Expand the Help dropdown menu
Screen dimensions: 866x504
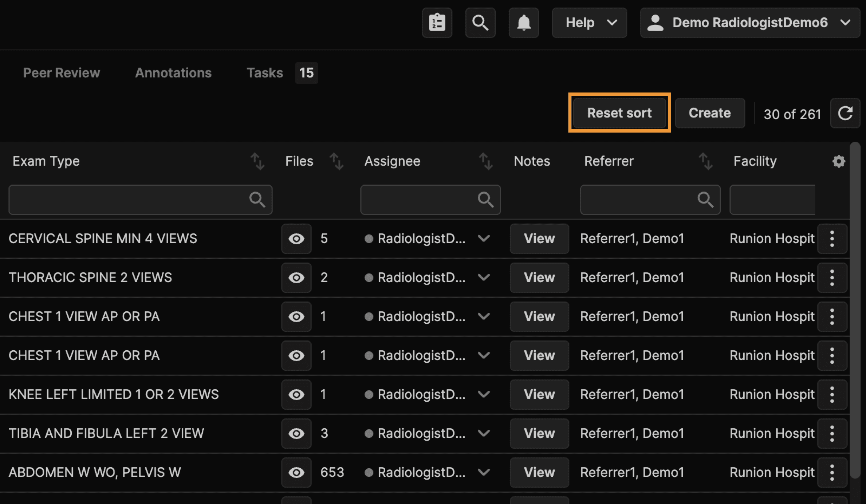coord(589,23)
